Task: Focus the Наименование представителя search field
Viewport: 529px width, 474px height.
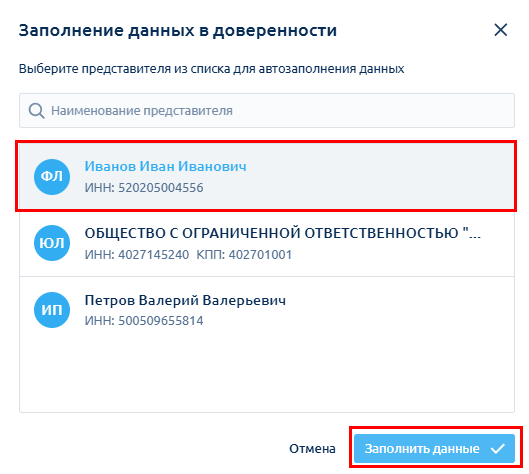Action: [x=267, y=111]
